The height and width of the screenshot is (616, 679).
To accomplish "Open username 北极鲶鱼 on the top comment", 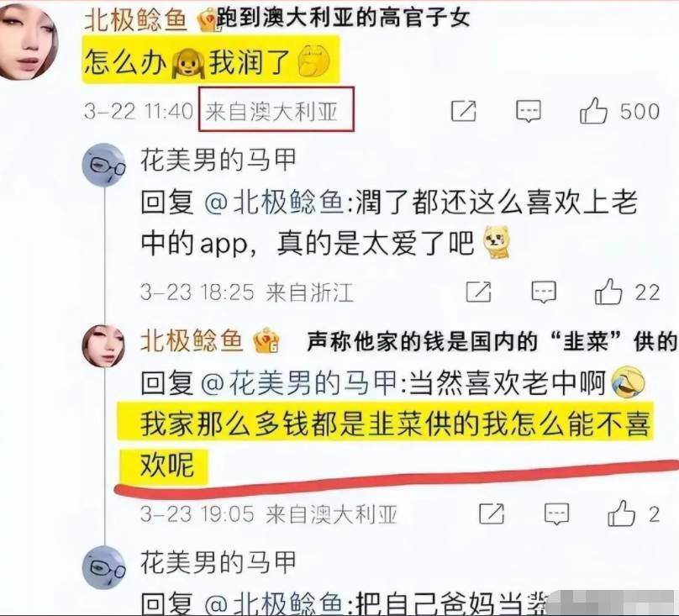I will (135, 19).
